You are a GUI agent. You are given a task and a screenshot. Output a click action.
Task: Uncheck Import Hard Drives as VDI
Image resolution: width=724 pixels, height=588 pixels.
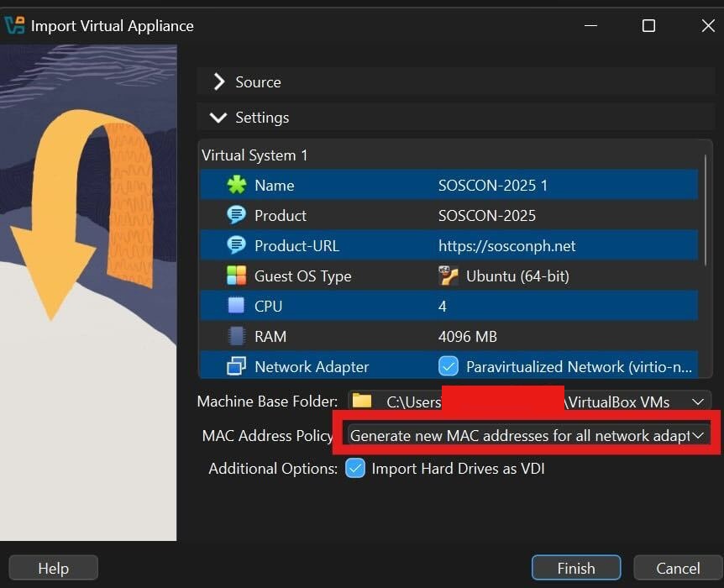(x=355, y=469)
